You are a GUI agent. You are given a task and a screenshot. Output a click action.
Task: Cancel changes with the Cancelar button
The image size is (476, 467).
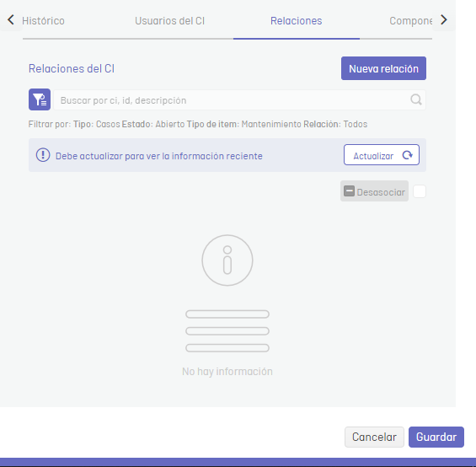(x=374, y=437)
